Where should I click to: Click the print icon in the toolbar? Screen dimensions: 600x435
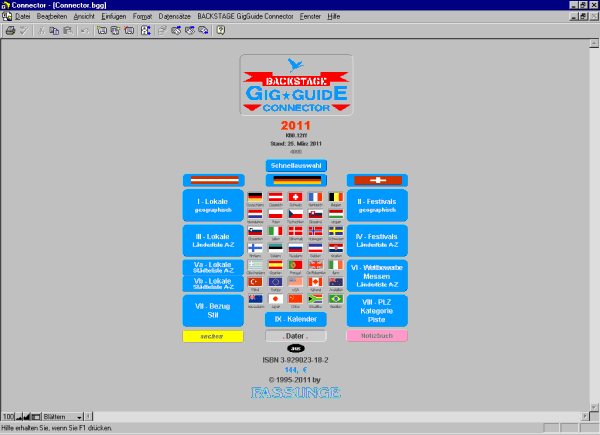pyautogui.click(x=10, y=31)
